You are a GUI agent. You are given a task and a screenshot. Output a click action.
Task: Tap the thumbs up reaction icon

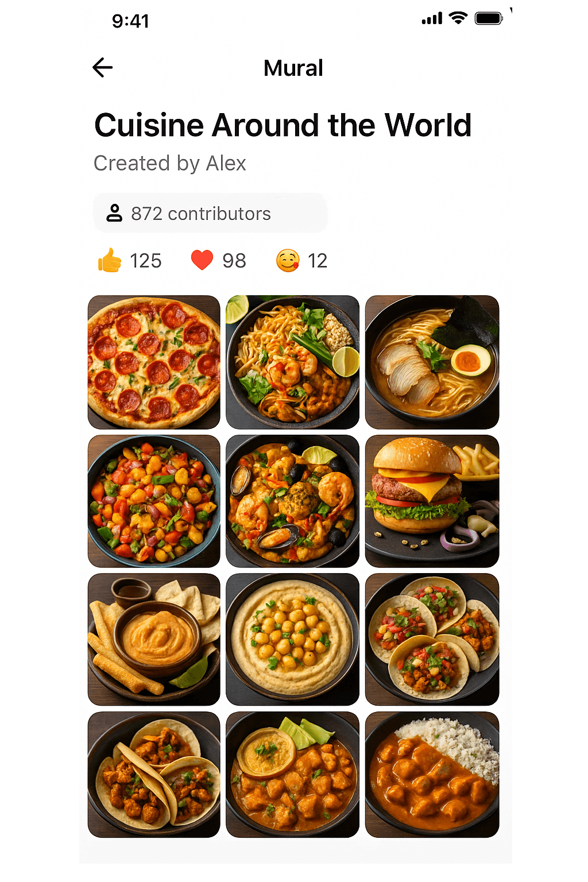[x=110, y=261]
